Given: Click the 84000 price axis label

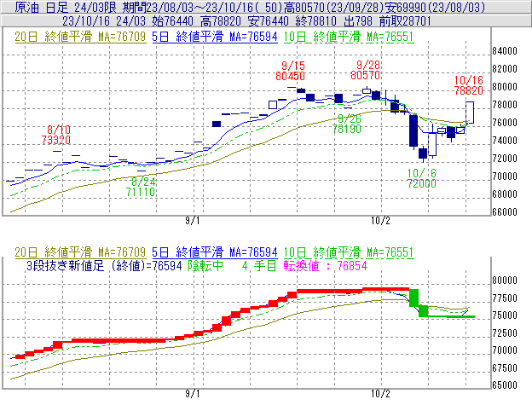Looking at the screenshot, I should tap(505, 51).
